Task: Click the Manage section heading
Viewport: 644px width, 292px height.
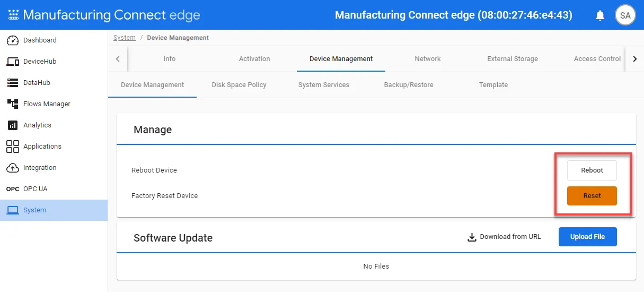Action: (x=153, y=130)
